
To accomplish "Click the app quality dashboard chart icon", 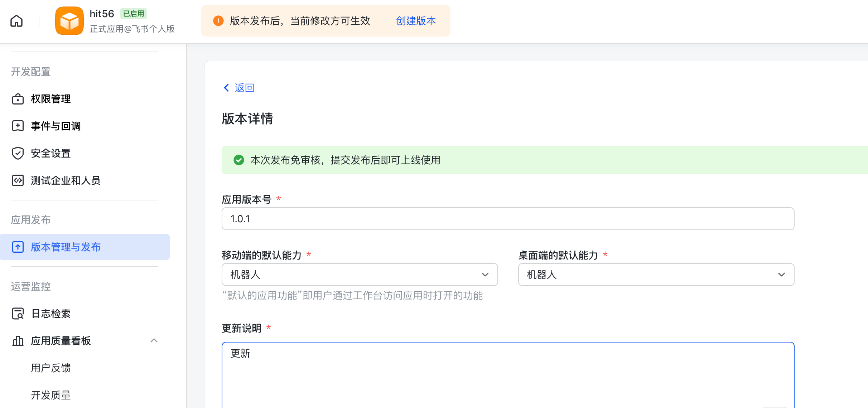I will point(18,341).
